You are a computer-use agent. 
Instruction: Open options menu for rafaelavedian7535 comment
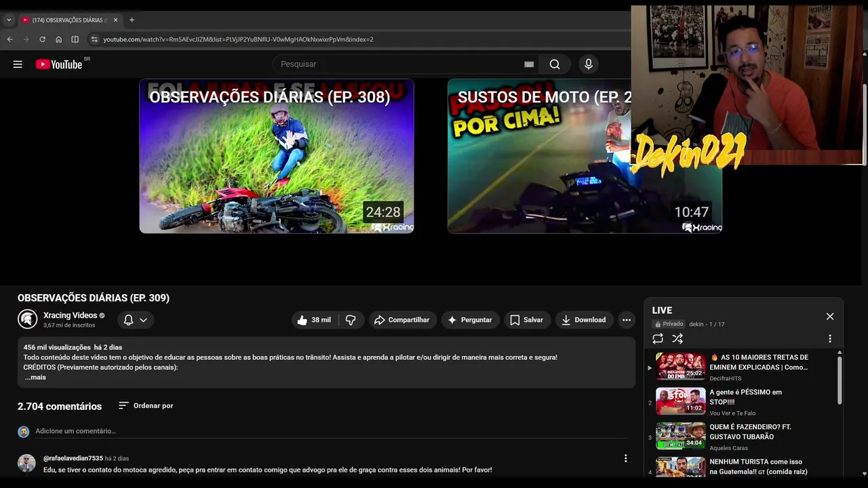coord(625,459)
